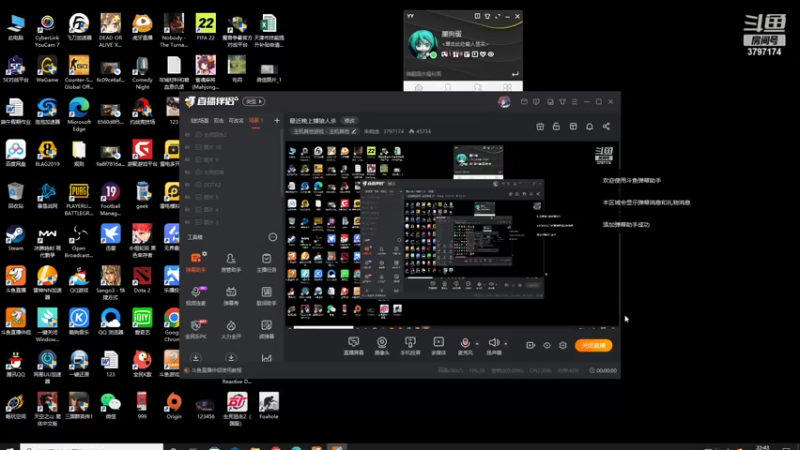Image resolution: width=800 pixels, height=450 pixels.
Task: Expand the 类型 button beside the app logo
Action: pos(254,102)
